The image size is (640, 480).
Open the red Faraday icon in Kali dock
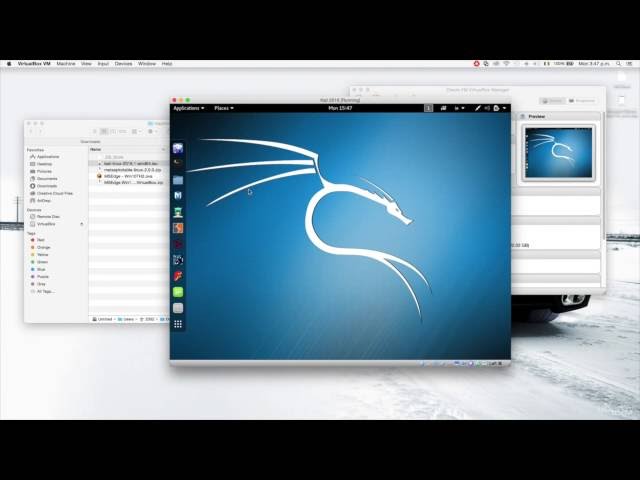178,276
